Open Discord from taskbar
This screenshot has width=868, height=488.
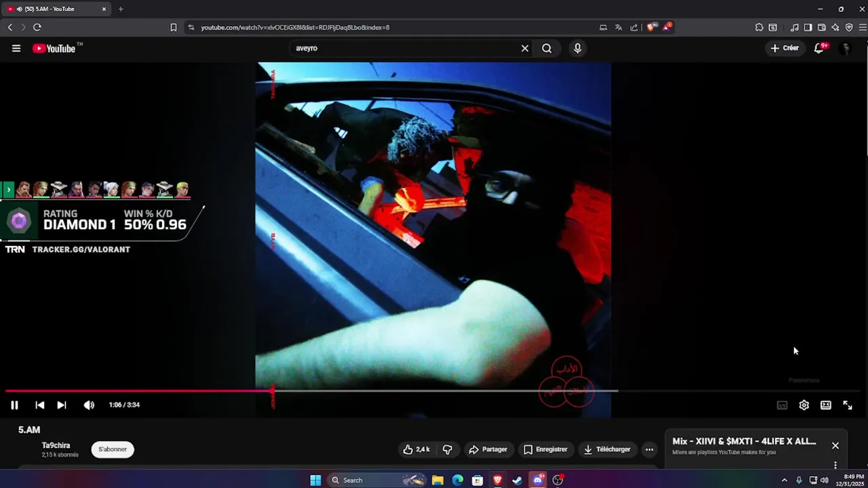coord(538,480)
